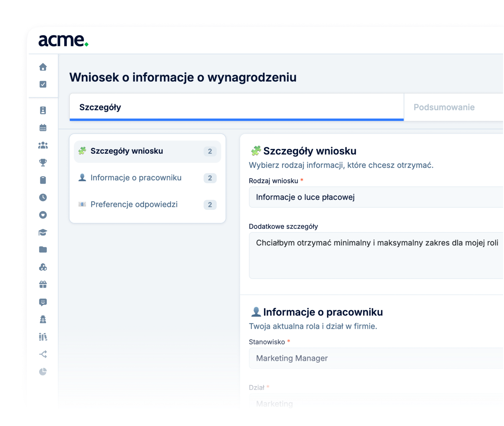Viewport: 504px width, 426px height.
Task: Open the Preferencje odpowiedzi section
Action: pos(134,204)
